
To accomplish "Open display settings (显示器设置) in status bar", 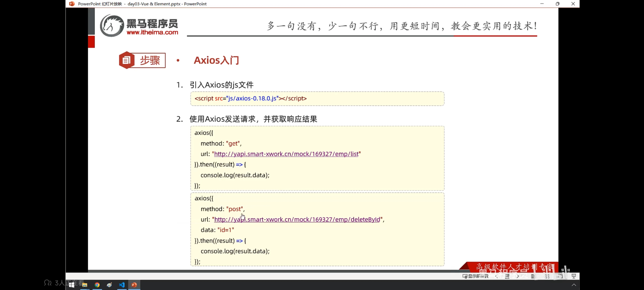I will (x=476, y=276).
